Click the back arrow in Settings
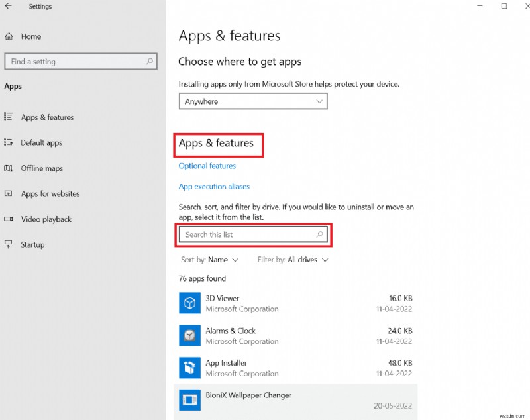This screenshot has height=420, width=530. point(8,6)
